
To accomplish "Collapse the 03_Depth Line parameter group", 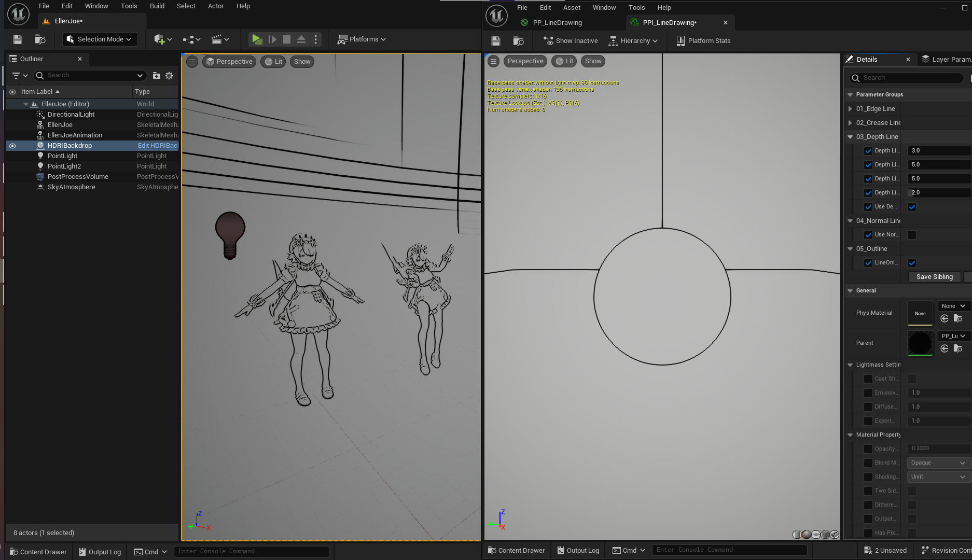I will pyautogui.click(x=850, y=137).
